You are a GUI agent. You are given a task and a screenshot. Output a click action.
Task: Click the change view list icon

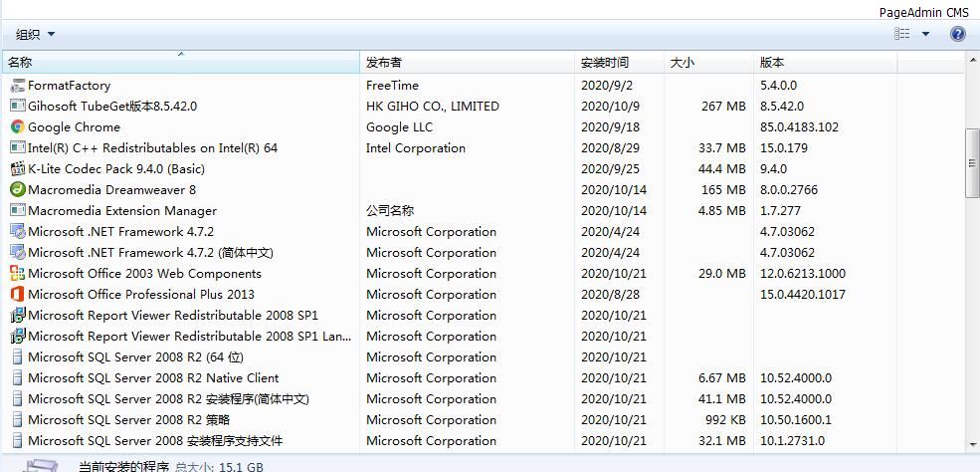click(x=901, y=34)
